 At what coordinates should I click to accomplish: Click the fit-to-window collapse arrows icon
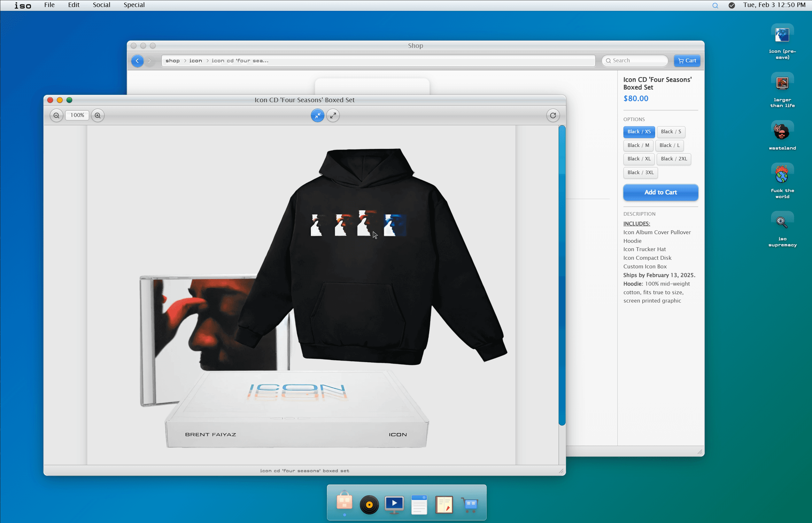tap(317, 115)
